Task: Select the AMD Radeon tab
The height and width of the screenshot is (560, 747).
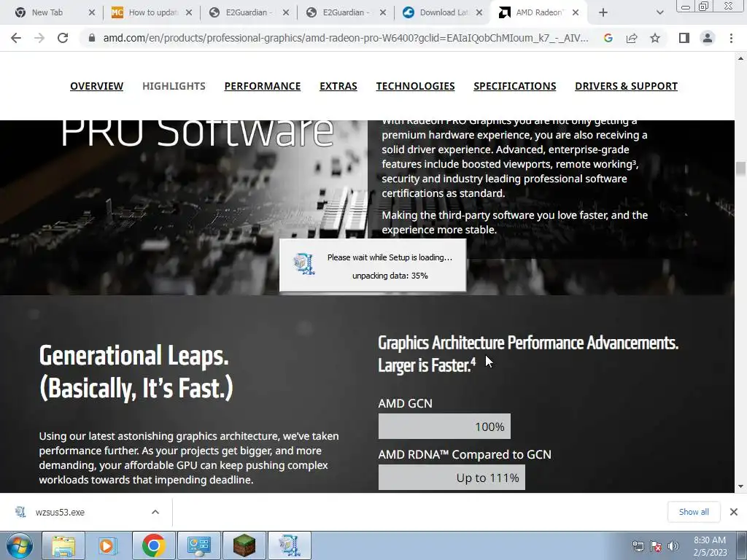Action: pyautogui.click(x=538, y=12)
